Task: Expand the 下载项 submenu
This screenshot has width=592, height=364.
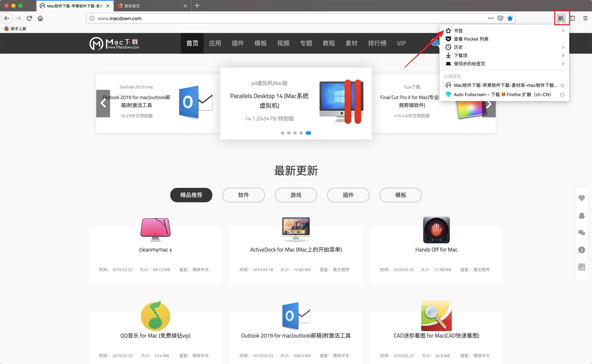Action: (x=505, y=55)
